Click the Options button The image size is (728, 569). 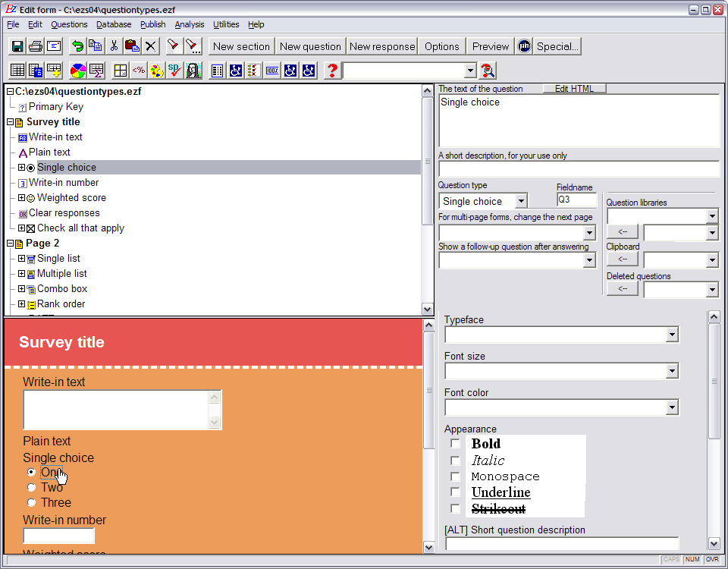(x=442, y=46)
